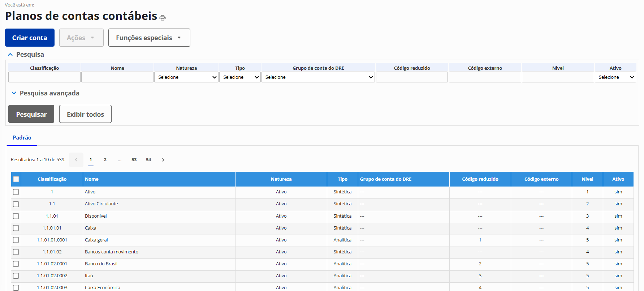
Task: Focus the Classificação search input field
Action: pyautogui.click(x=44, y=77)
